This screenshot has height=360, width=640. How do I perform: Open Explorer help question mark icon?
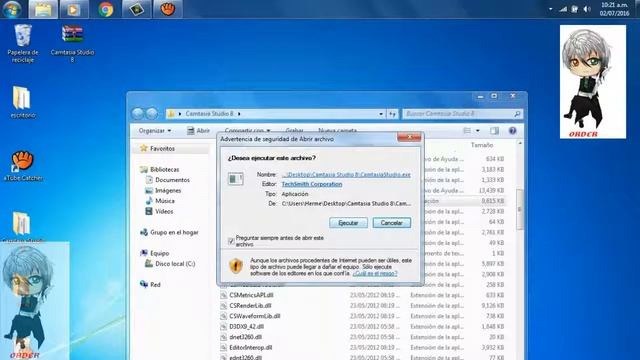coord(513,131)
